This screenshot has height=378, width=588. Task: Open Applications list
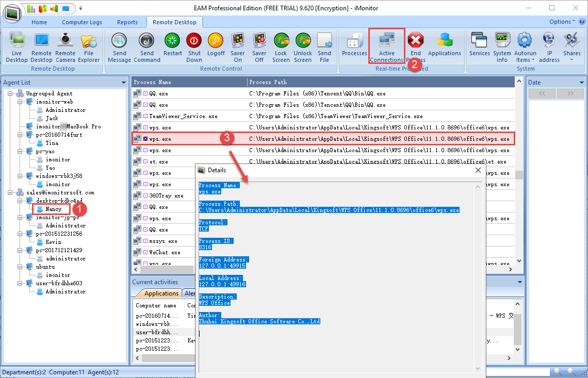(x=445, y=45)
